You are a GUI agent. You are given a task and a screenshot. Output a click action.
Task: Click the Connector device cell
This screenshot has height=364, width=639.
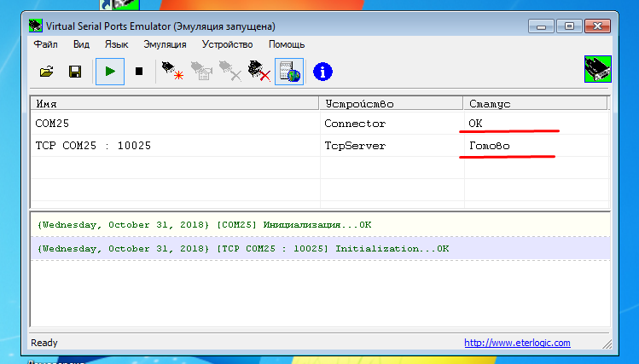pyautogui.click(x=355, y=124)
